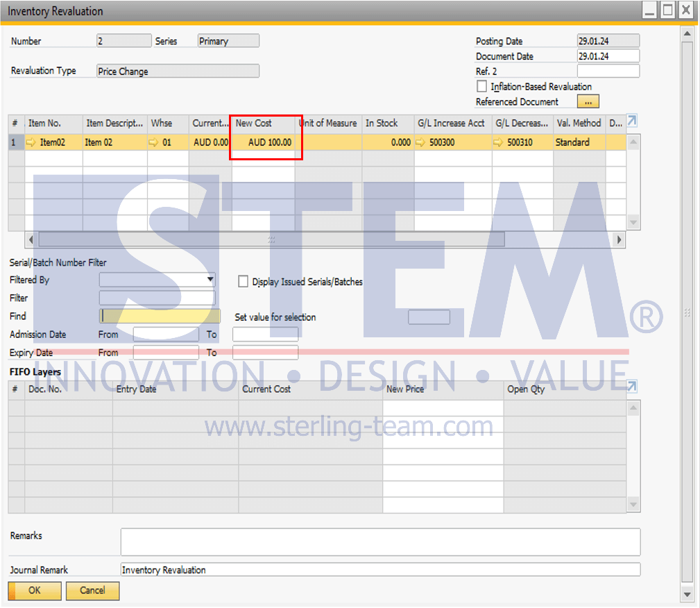Viewport: 700px width, 608px height.
Task: Click link arrow beside account 500310
Action: [498, 142]
